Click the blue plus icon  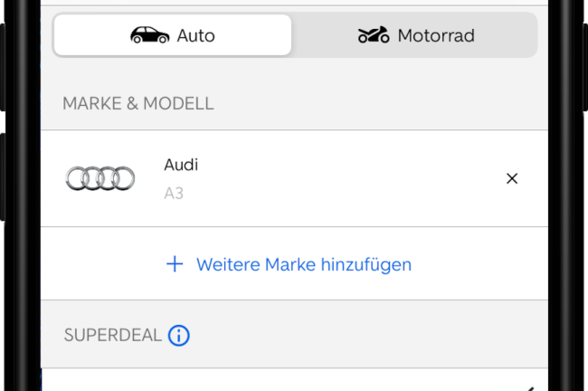pos(175,264)
